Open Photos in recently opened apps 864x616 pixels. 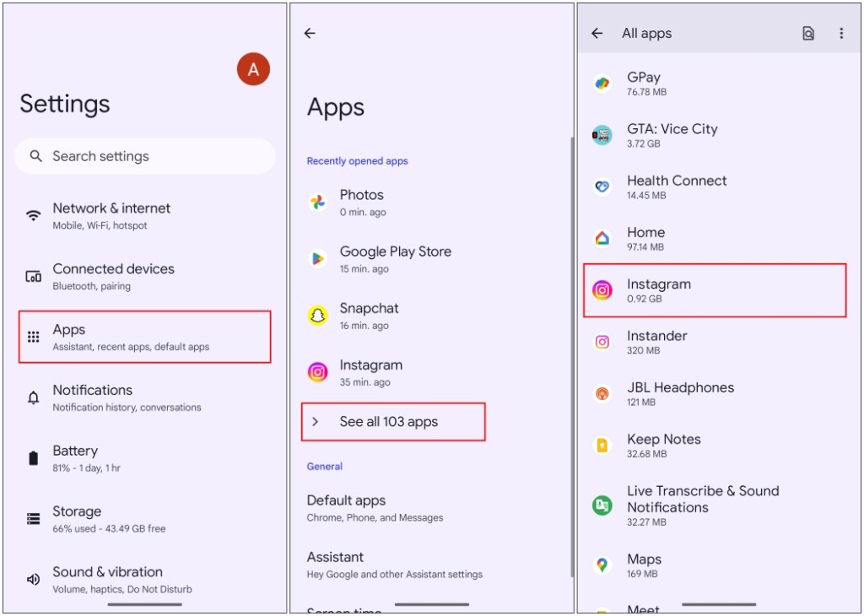point(431,203)
